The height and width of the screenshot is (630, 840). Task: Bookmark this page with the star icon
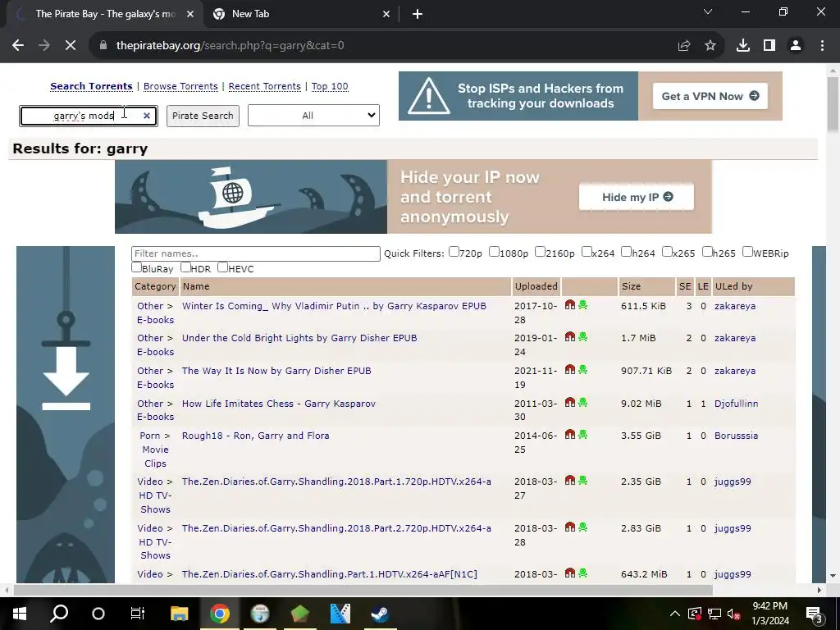[x=710, y=46]
